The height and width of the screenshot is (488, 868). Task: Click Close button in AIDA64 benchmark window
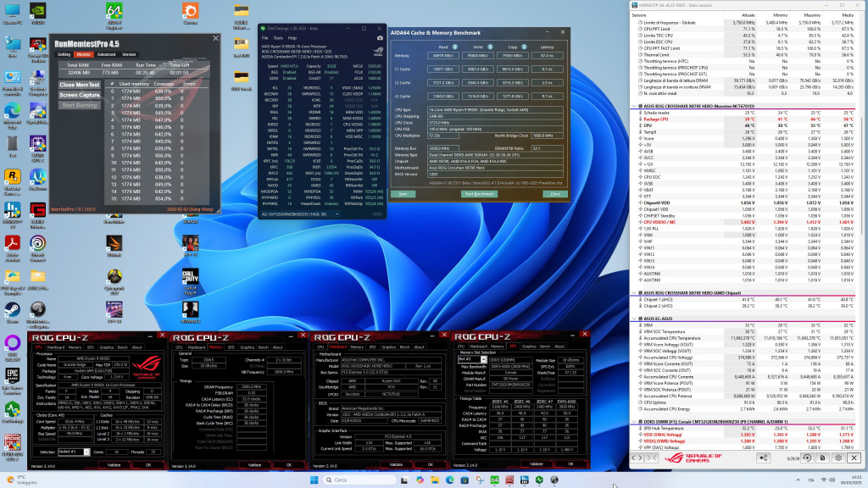tap(555, 194)
